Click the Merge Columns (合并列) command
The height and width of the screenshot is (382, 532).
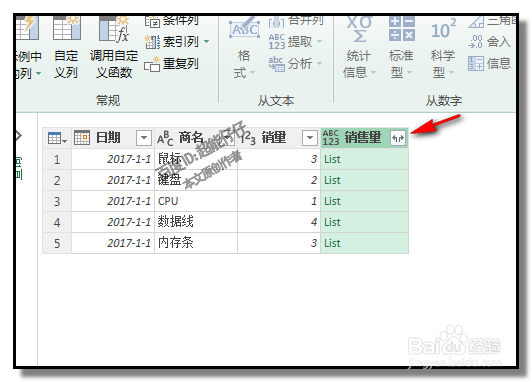(x=296, y=21)
